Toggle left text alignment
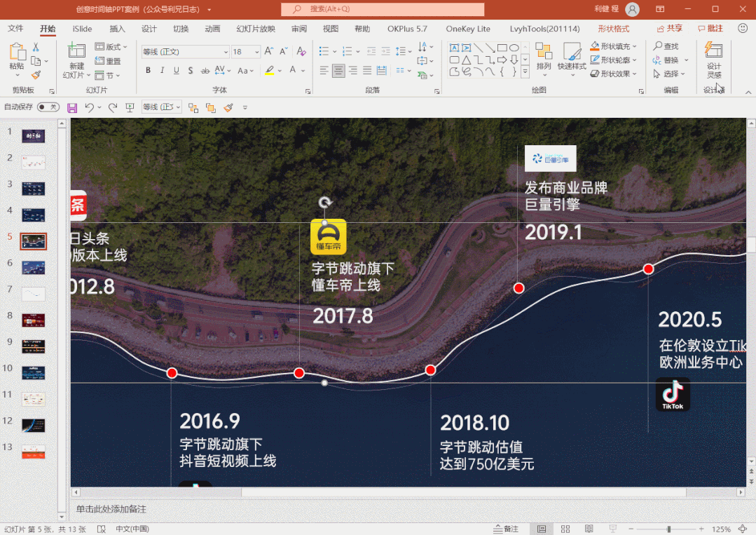The height and width of the screenshot is (535, 756). pos(324,71)
